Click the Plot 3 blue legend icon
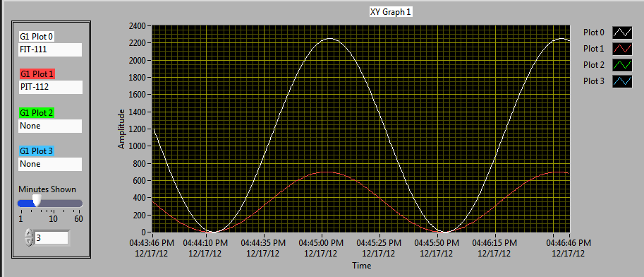The image size is (644, 277). 622,81
